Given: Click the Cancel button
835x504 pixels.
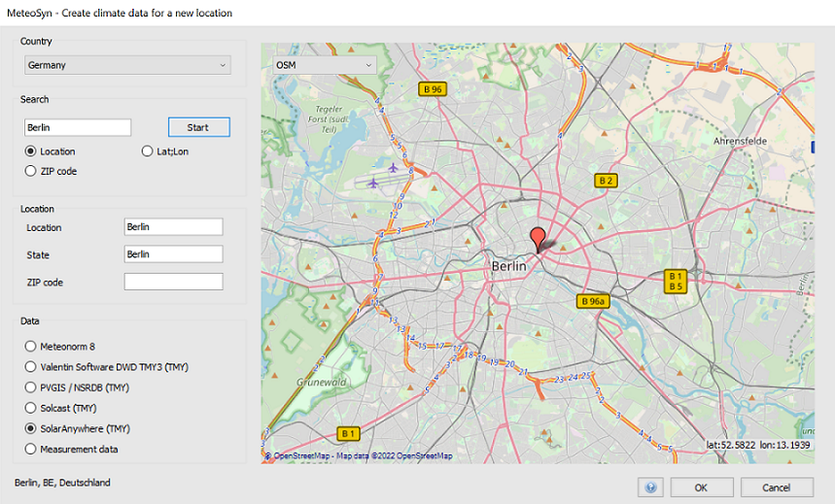Looking at the screenshot, I should click(777, 487).
